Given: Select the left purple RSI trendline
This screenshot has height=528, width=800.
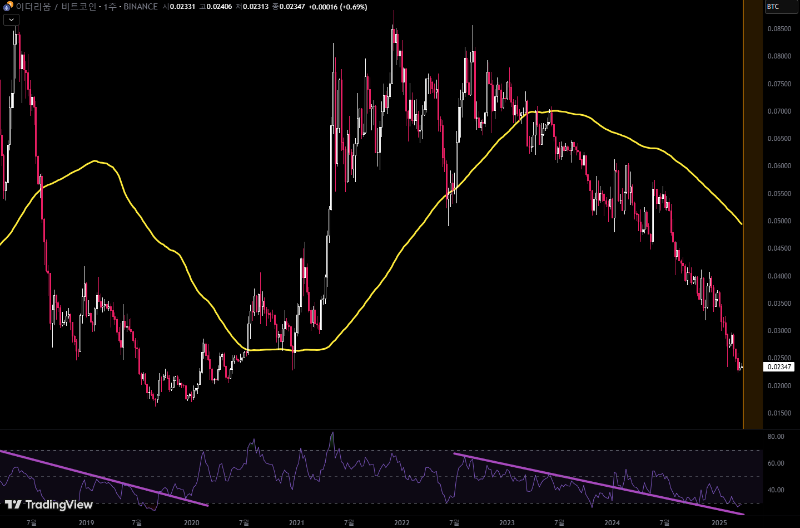Looking at the screenshot, I should [100, 476].
